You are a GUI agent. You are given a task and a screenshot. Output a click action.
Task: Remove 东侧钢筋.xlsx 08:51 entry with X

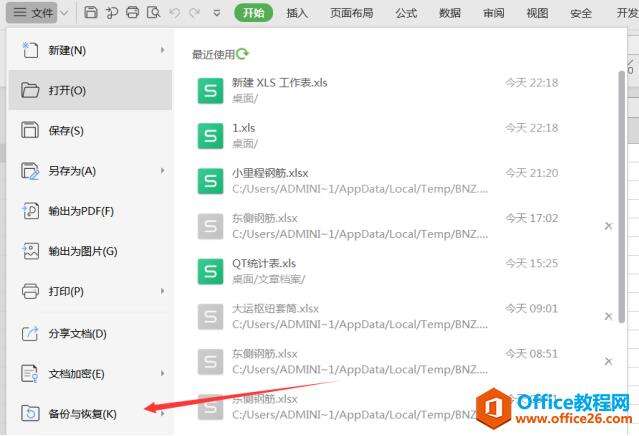(608, 361)
